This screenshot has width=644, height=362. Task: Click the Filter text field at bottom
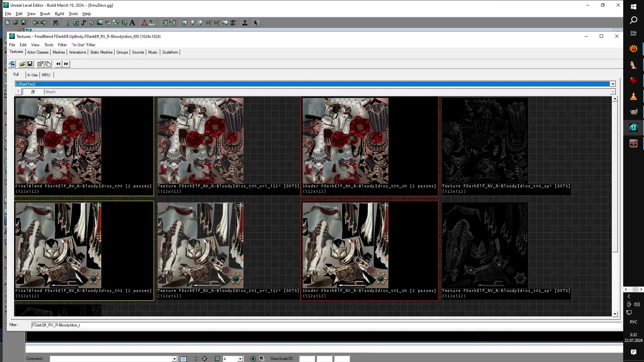pyautogui.click(x=325, y=325)
